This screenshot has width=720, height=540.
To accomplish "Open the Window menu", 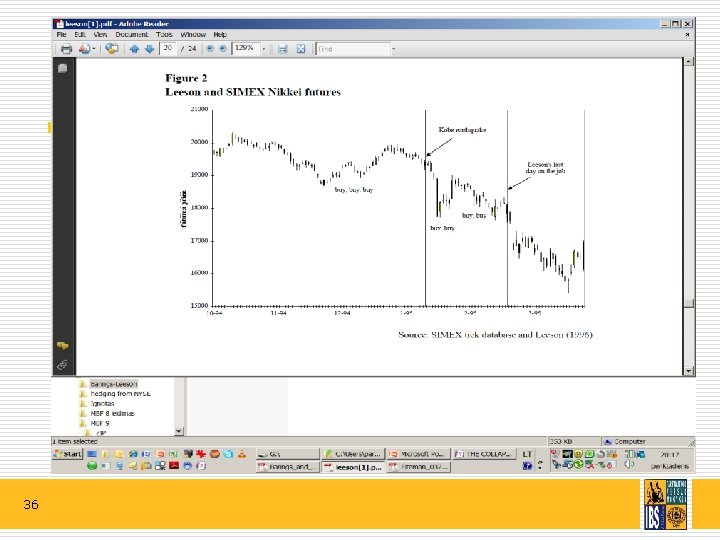I will coord(193,34).
